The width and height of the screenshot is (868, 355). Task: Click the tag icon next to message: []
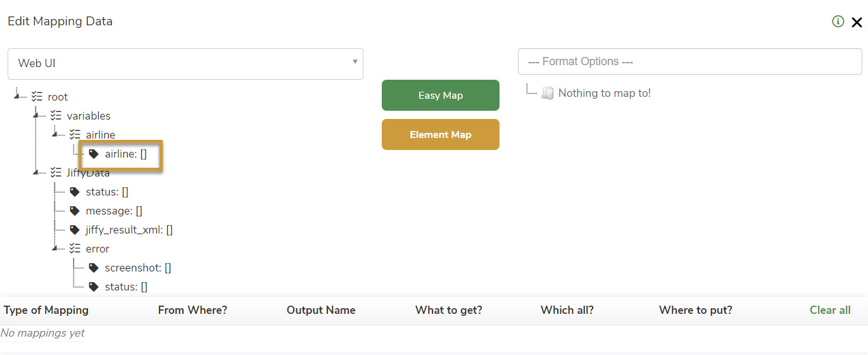coord(75,211)
